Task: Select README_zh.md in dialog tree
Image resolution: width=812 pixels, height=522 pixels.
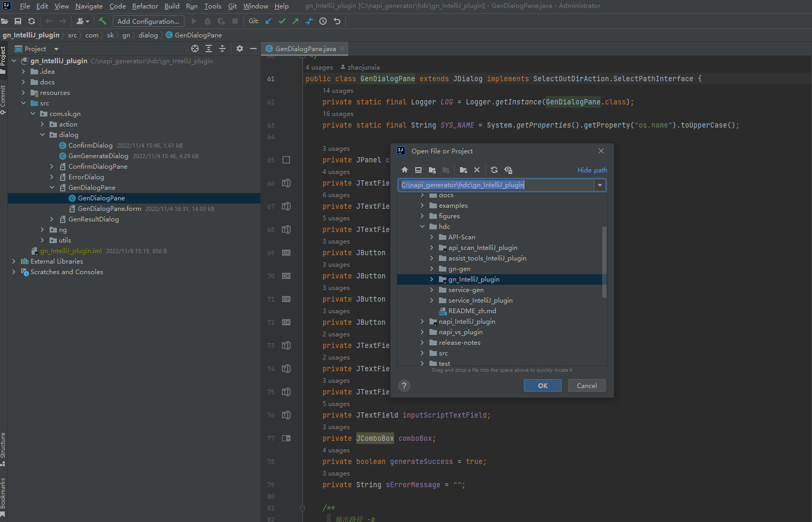Action: pos(472,311)
